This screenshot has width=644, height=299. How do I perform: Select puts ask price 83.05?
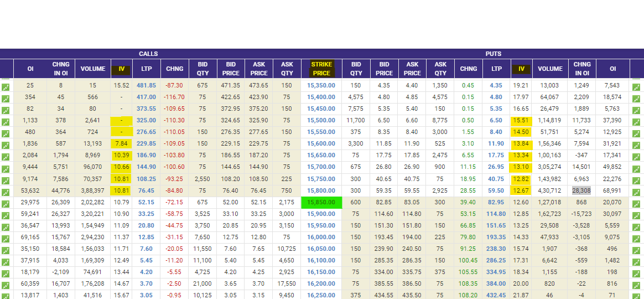[412, 202]
